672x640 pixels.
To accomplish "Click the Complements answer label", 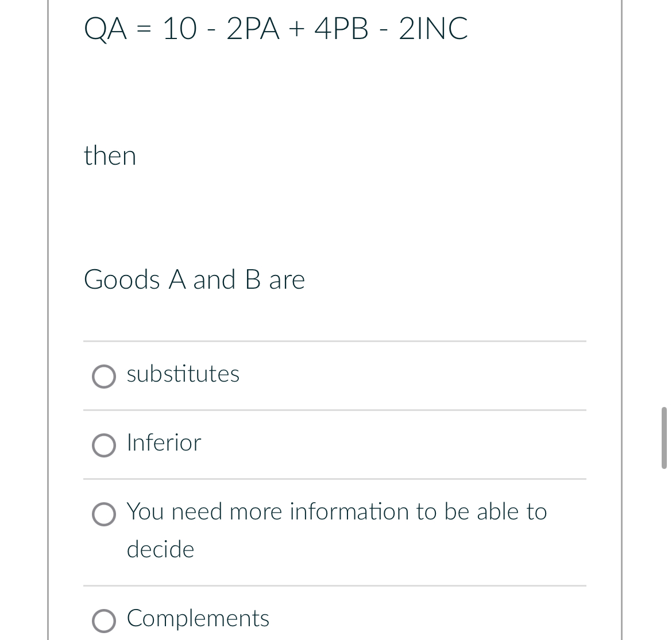I will coord(198,619).
